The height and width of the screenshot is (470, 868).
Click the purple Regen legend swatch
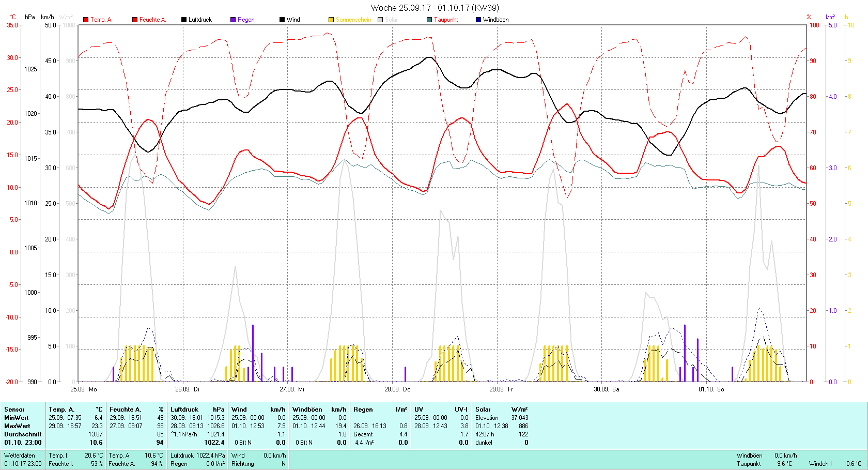point(233,20)
